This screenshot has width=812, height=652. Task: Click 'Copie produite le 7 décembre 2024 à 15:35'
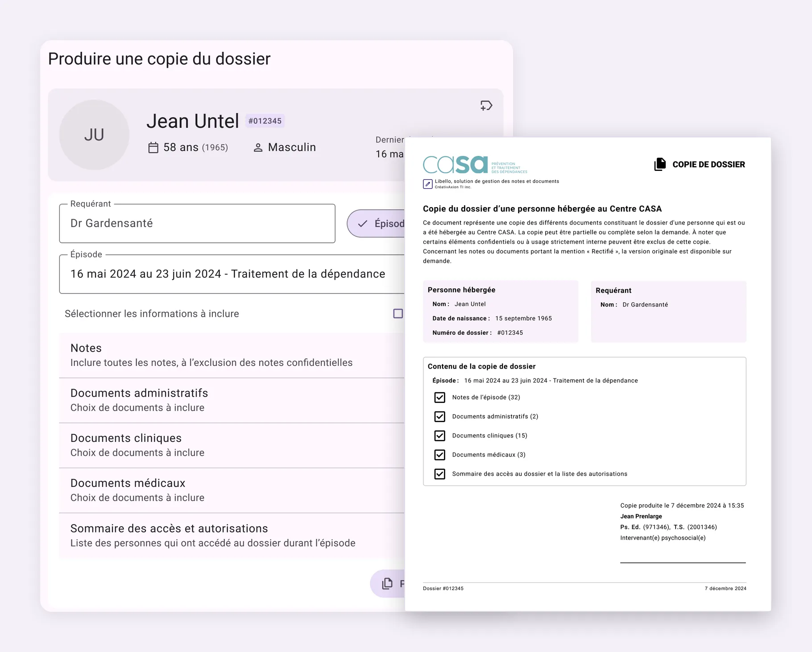click(682, 506)
